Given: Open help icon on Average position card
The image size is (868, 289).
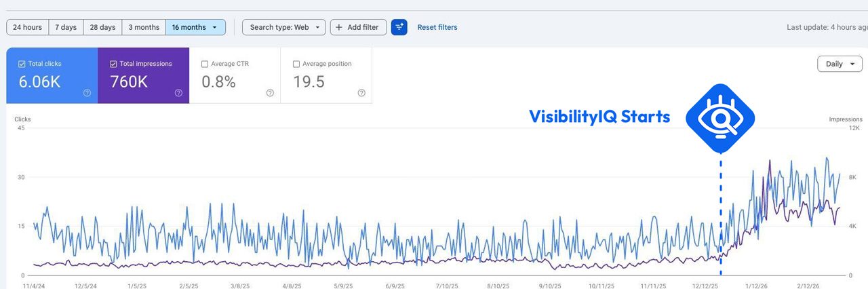Looking at the screenshot, I should point(361,93).
